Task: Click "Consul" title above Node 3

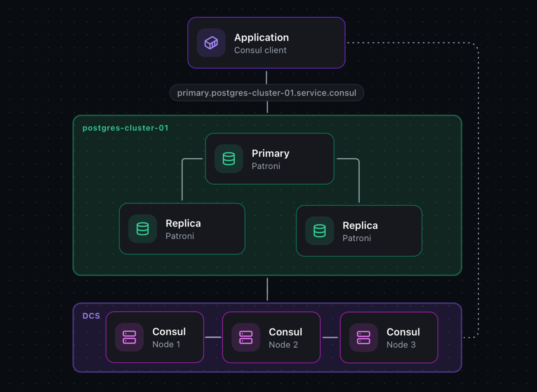Action: [x=403, y=332]
